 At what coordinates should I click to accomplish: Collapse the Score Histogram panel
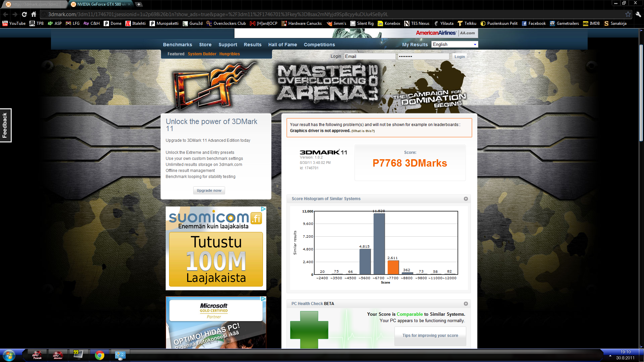pyautogui.click(x=466, y=199)
